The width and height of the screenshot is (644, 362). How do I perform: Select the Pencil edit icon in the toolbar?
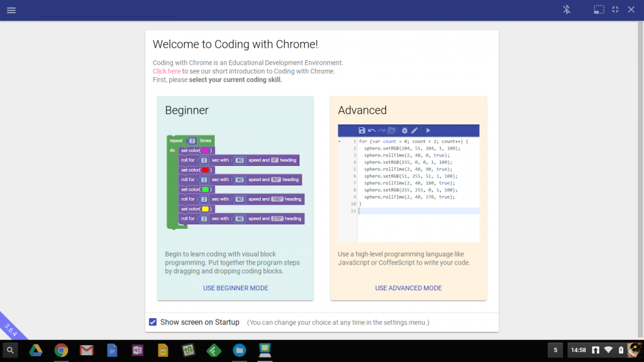coord(414,130)
